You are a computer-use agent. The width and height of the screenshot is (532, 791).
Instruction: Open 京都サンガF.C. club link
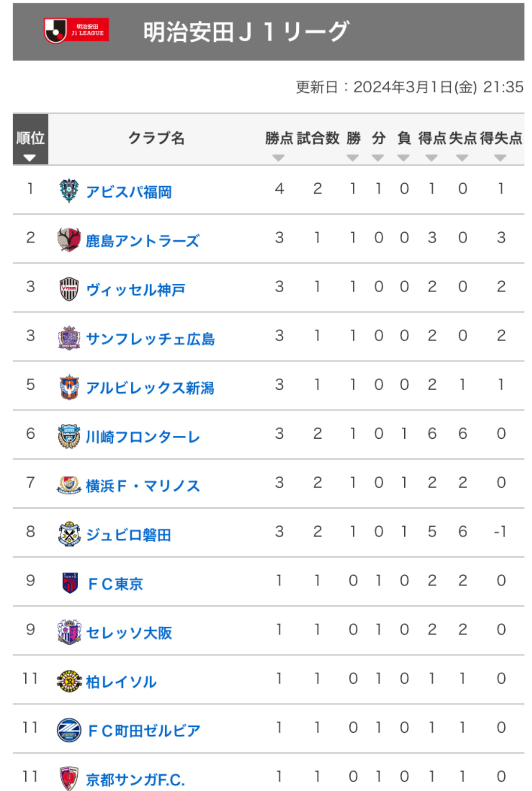tap(136, 779)
